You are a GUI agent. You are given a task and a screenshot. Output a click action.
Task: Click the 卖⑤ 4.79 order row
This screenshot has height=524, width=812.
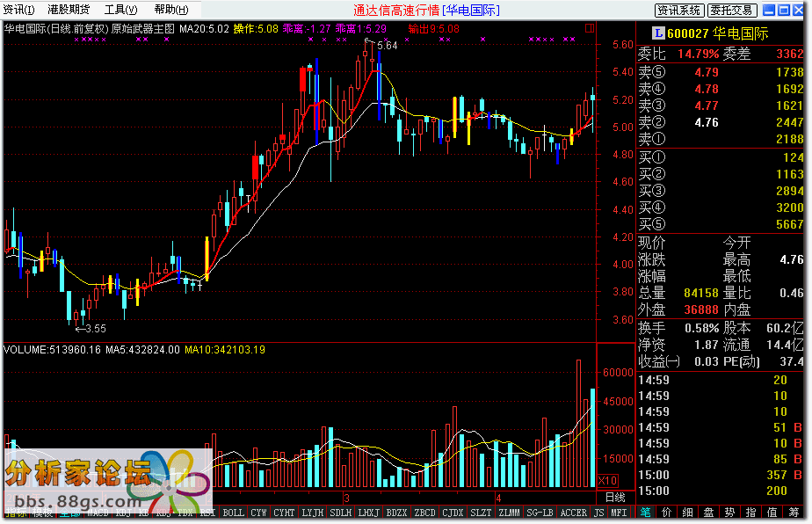[721, 72]
